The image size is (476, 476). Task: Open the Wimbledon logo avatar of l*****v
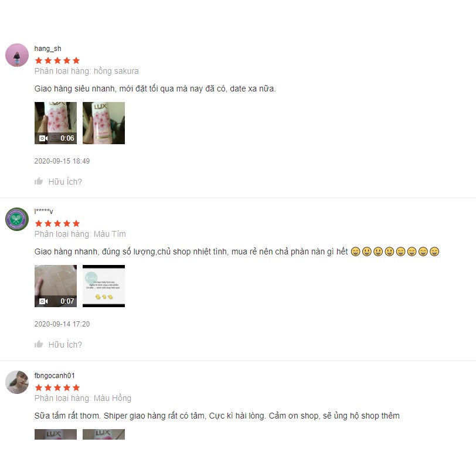[17, 219]
